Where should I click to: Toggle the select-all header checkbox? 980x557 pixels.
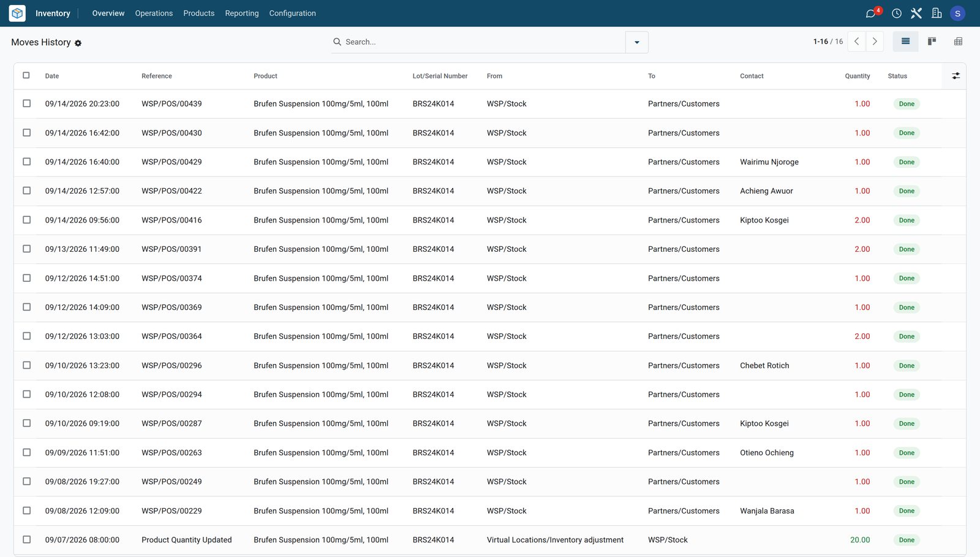[x=26, y=75]
